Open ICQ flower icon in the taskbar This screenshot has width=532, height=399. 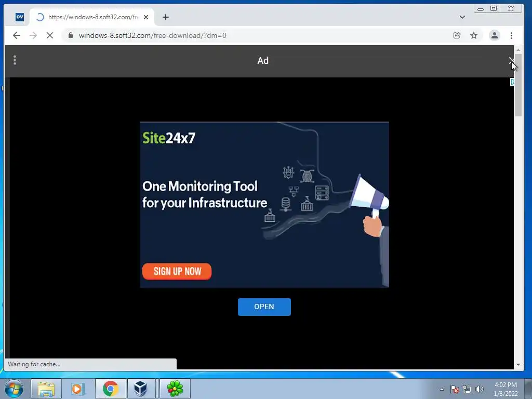(175, 389)
